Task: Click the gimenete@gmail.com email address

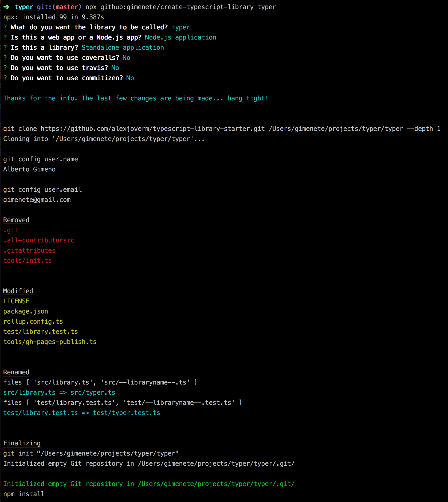Action: pyautogui.click(x=37, y=200)
